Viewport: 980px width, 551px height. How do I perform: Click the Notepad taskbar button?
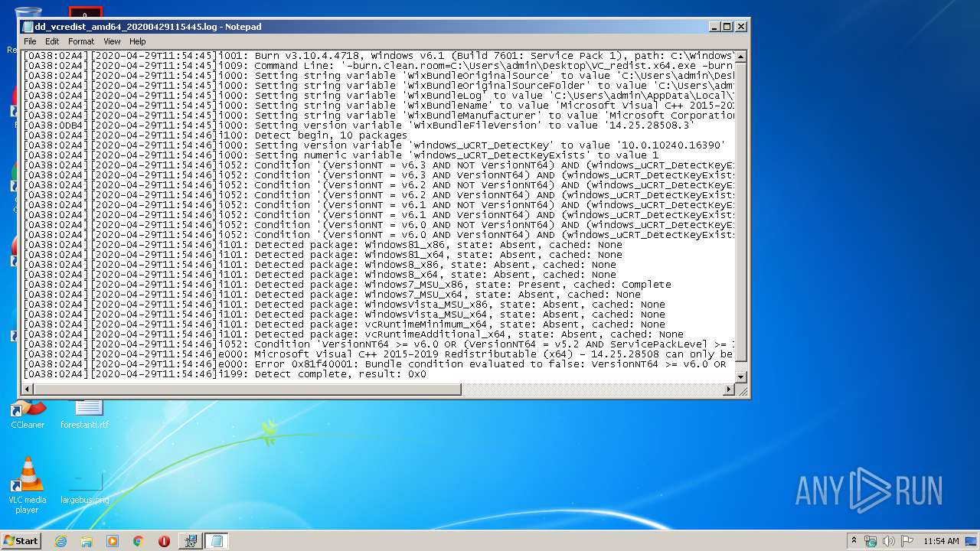[x=216, y=541]
